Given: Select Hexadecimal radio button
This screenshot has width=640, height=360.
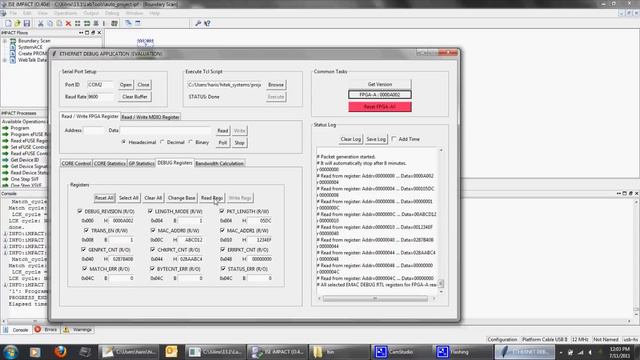Looking at the screenshot, I should coord(124,142).
